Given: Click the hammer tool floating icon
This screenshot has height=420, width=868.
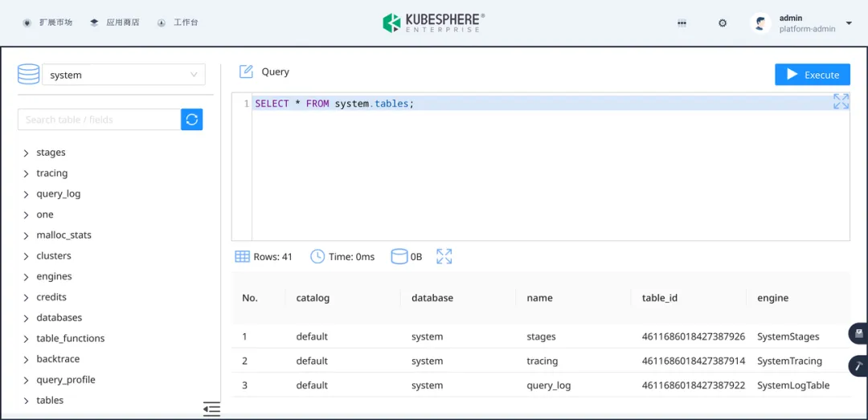Looking at the screenshot, I should 858,365.
